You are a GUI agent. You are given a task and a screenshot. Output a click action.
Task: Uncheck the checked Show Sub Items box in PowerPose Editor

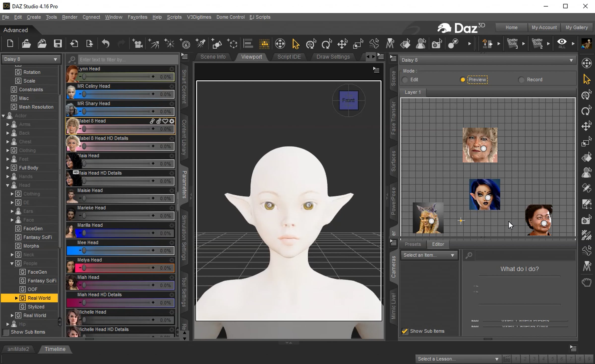coord(405,331)
